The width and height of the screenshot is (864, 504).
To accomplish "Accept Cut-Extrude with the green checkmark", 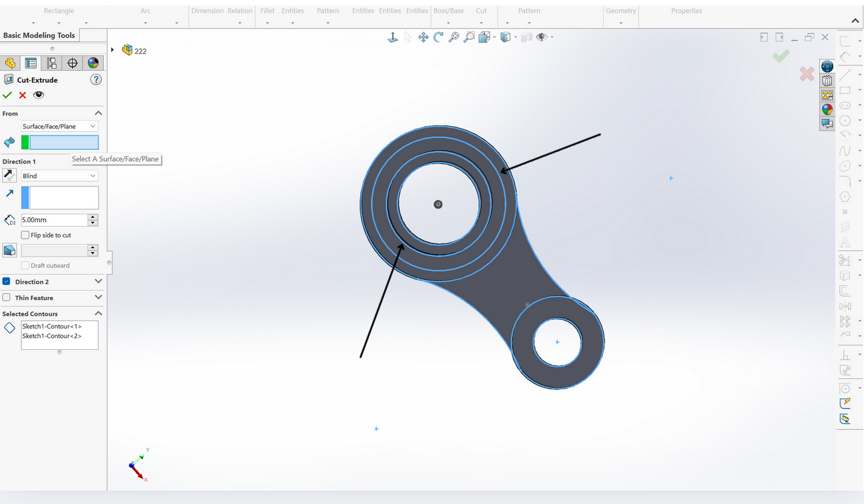I will pos(7,95).
